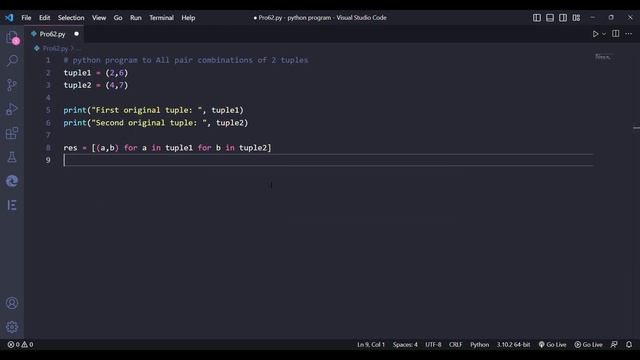Open the outline list icon in activity bar
The width and height of the screenshot is (640, 360).
click(12, 205)
